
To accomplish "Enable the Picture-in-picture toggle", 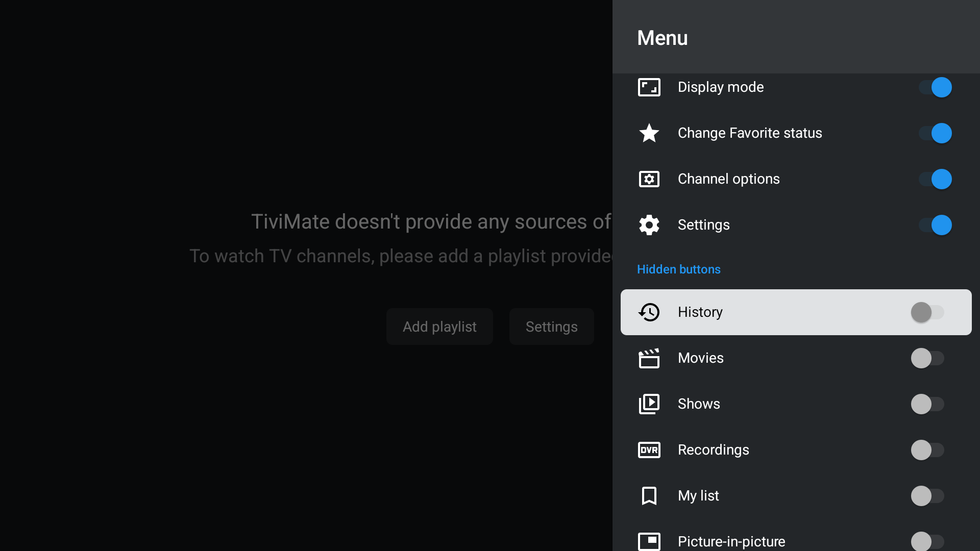I will click(x=927, y=541).
